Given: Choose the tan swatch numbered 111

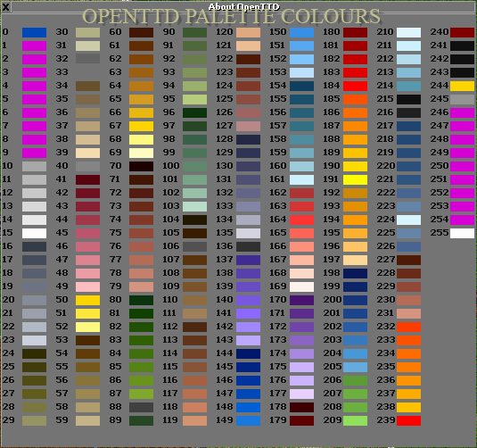Looking at the screenshot, I should point(195,314).
